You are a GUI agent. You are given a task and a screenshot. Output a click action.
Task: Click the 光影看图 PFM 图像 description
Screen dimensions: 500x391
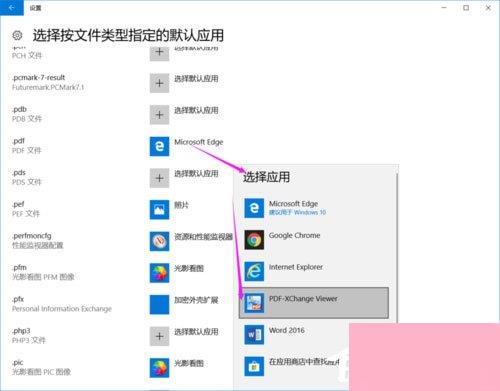click(x=43, y=277)
